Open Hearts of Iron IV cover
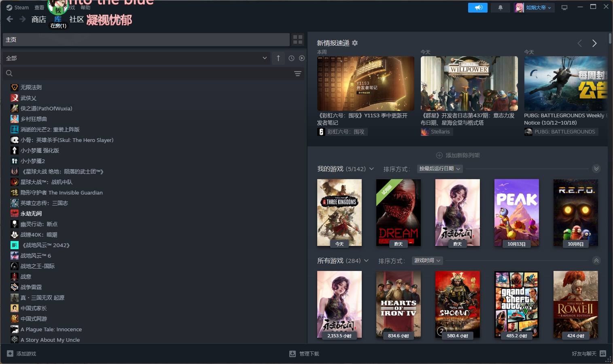Screen dimensions: 613x364 (399, 305)
